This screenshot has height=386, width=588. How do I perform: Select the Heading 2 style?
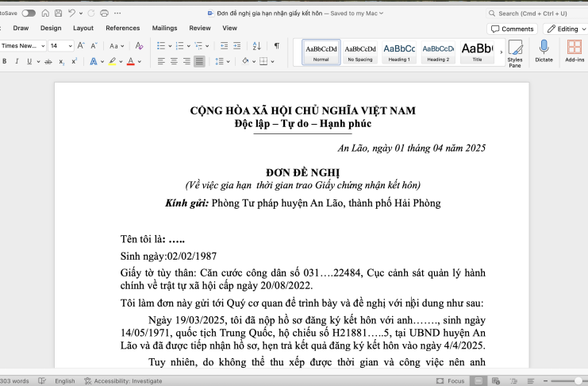[x=438, y=52]
